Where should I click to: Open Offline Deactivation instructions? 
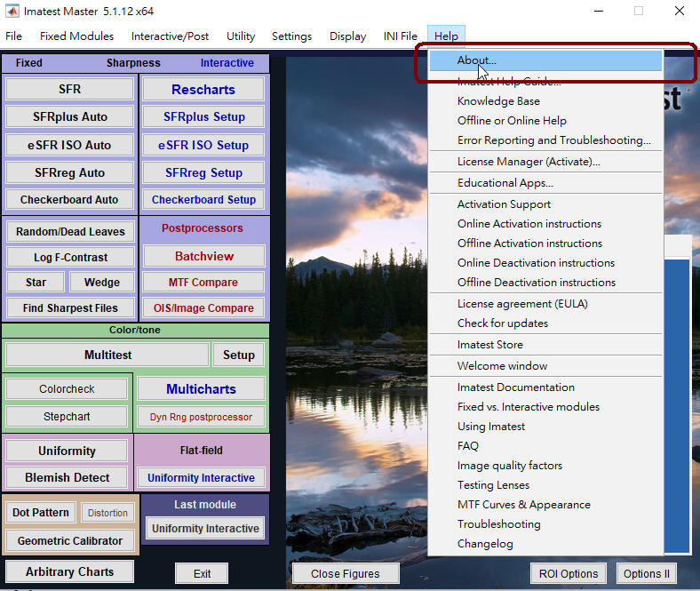[545, 283]
